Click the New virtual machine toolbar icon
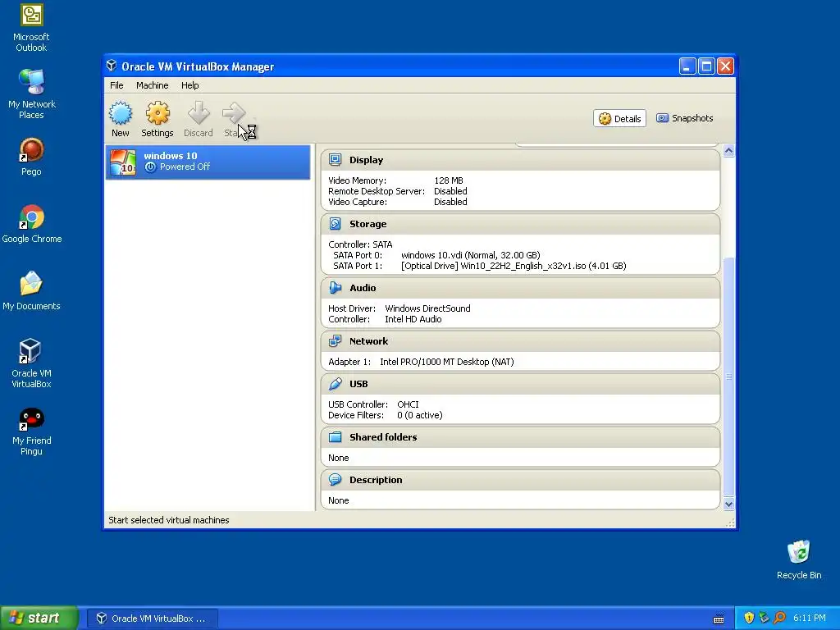Viewport: 840px width, 630px height. click(121, 113)
